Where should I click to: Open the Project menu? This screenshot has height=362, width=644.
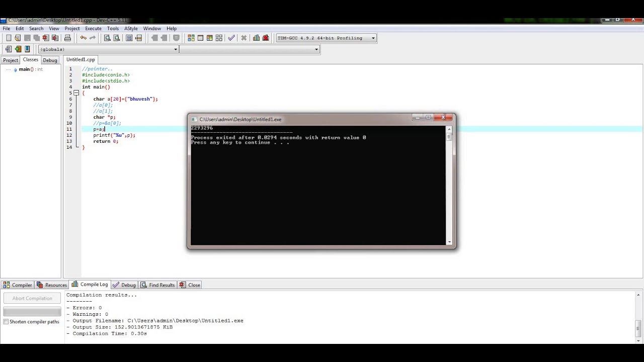[72, 29]
